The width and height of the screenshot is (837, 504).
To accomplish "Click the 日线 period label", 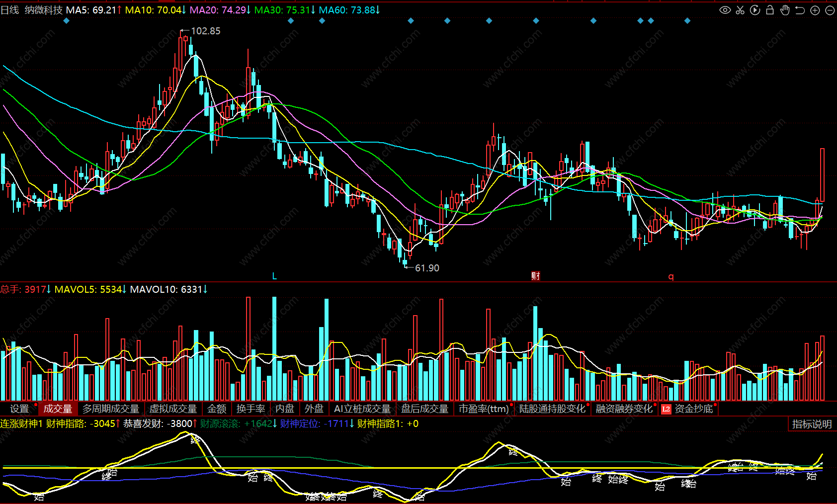I will click(10, 10).
